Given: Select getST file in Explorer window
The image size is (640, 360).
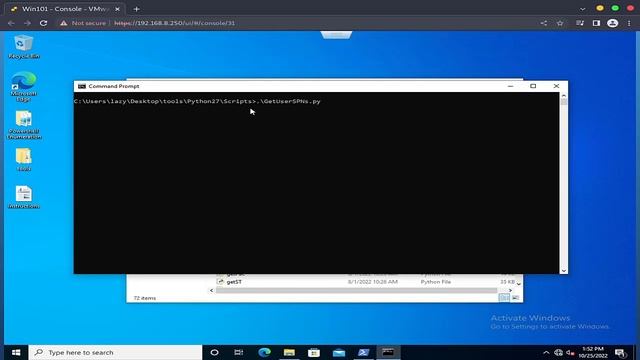Looking at the screenshot, I should tap(234, 282).
